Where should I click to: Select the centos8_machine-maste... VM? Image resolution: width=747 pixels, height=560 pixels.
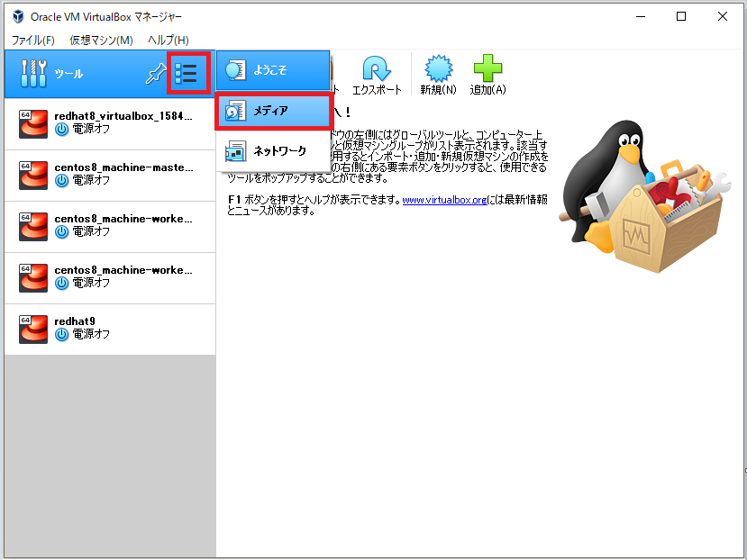110,176
